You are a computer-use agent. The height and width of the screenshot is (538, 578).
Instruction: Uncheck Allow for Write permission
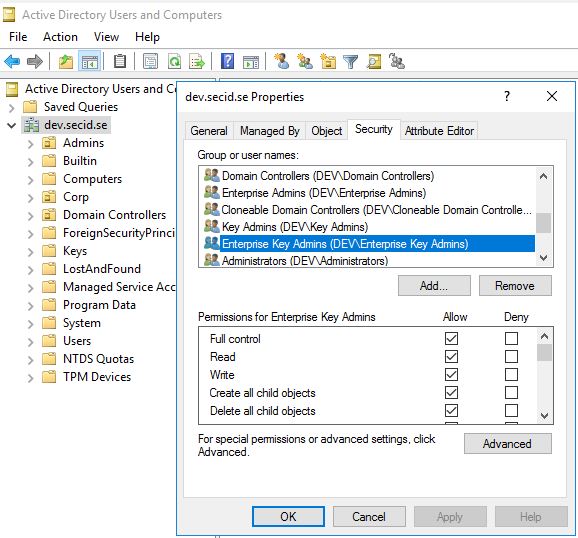(452, 375)
